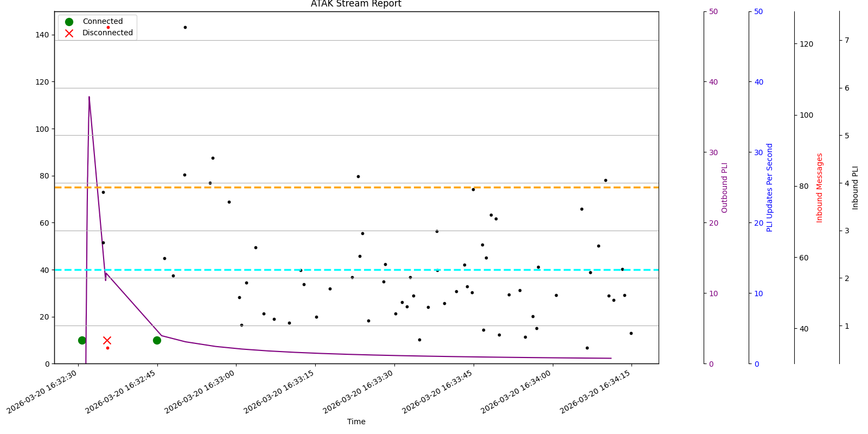Select the blue PLI Updates Per Second label
Viewport: 868px width, 434px height.
click(x=769, y=188)
